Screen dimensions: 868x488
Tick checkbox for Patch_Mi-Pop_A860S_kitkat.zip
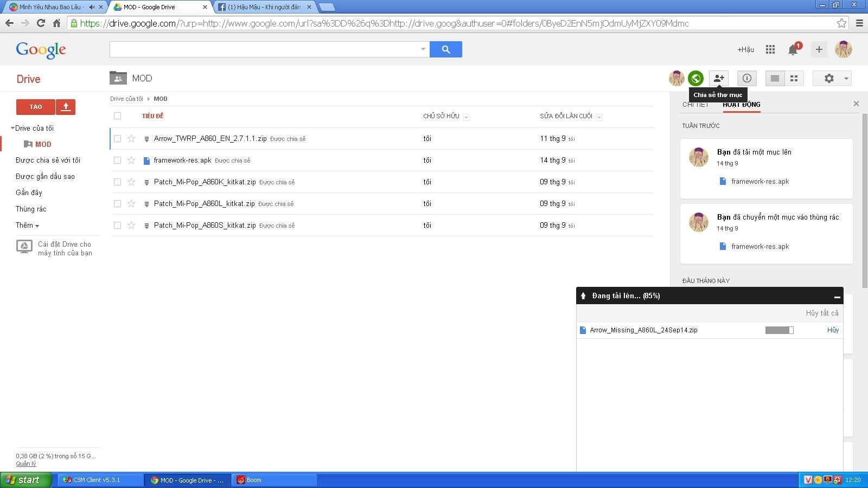pyautogui.click(x=117, y=226)
